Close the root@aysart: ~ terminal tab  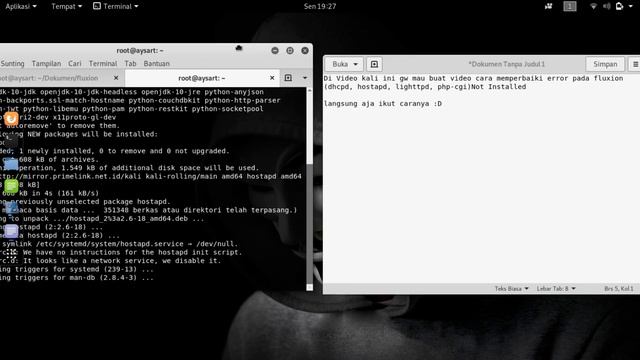click(272, 78)
